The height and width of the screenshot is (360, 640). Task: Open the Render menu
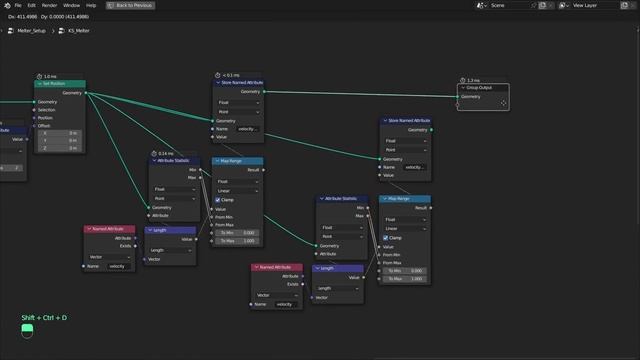pyautogui.click(x=49, y=5)
